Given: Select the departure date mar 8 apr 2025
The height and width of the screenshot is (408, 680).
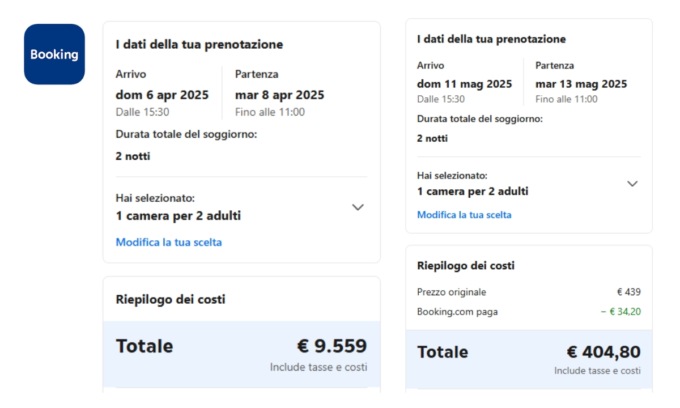Looking at the screenshot, I should pos(280,95).
